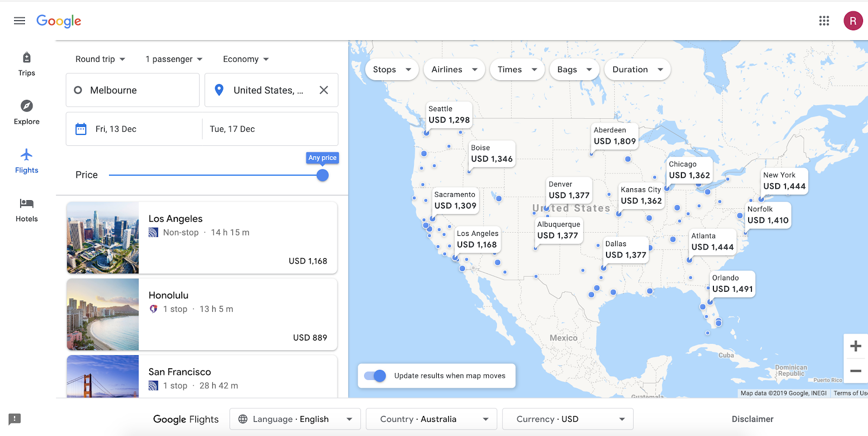Open the 1 passenger dropdown
The width and height of the screenshot is (868, 436).
point(174,59)
